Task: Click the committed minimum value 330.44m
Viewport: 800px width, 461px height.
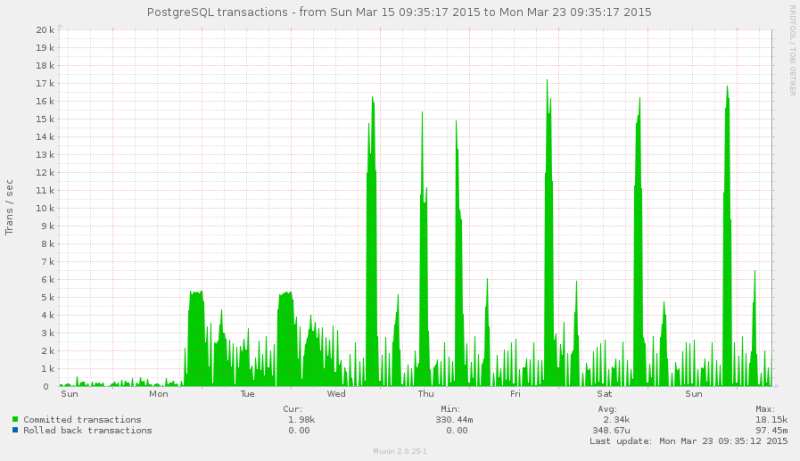Action: (x=454, y=420)
